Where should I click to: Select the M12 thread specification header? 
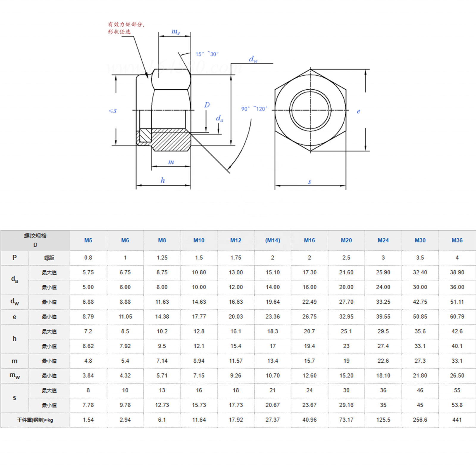236,240
